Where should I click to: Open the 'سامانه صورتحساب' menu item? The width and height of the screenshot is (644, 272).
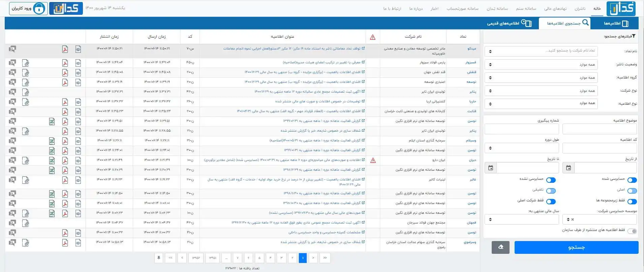click(462, 9)
